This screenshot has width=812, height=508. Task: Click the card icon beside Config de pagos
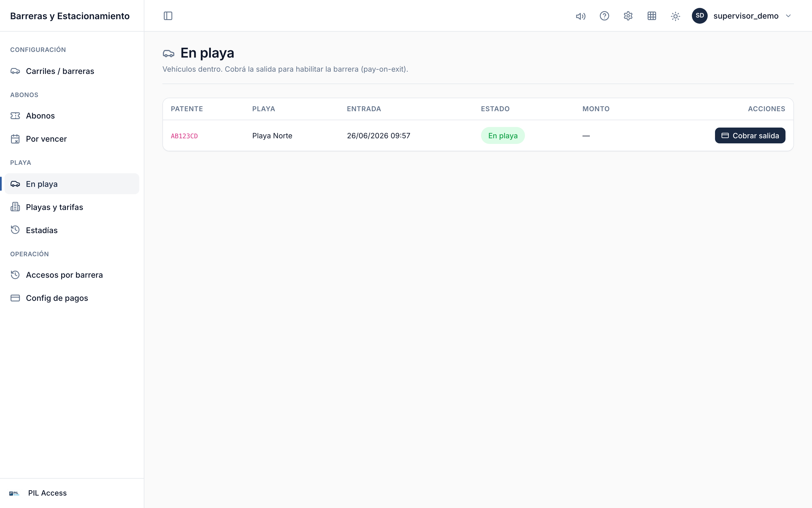pyautogui.click(x=15, y=298)
